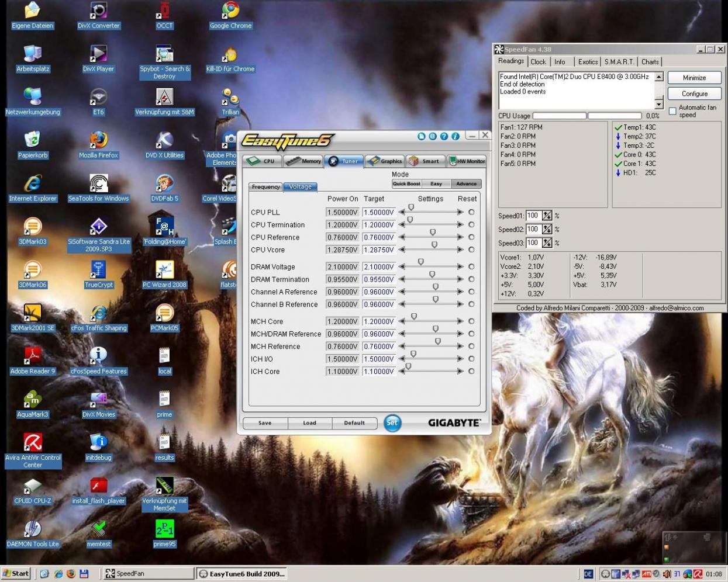Screen dimensions: 728x582
Task: Select the CPU PLL reset radio button
Action: tap(471, 212)
